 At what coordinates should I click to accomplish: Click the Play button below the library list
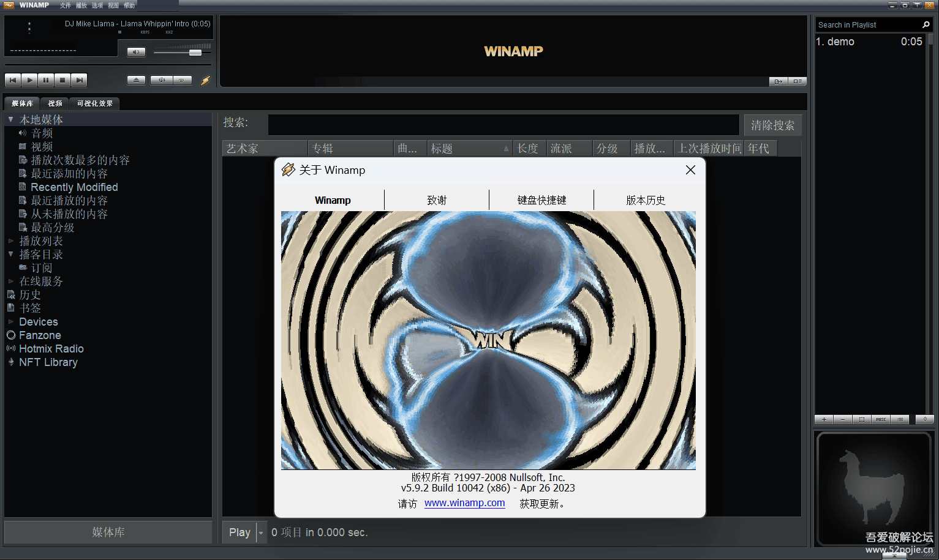point(239,532)
